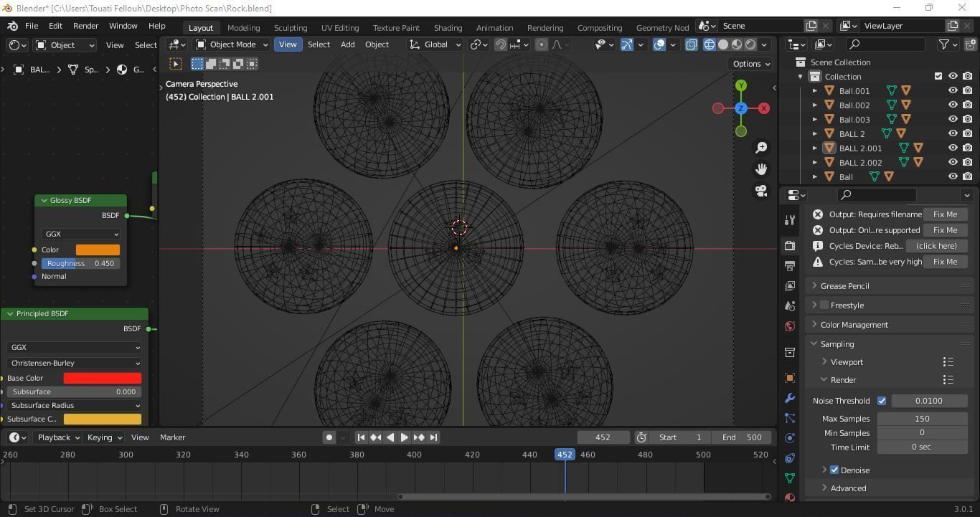Open the timeline Marker menu
This screenshot has height=517, width=980.
pyautogui.click(x=172, y=437)
